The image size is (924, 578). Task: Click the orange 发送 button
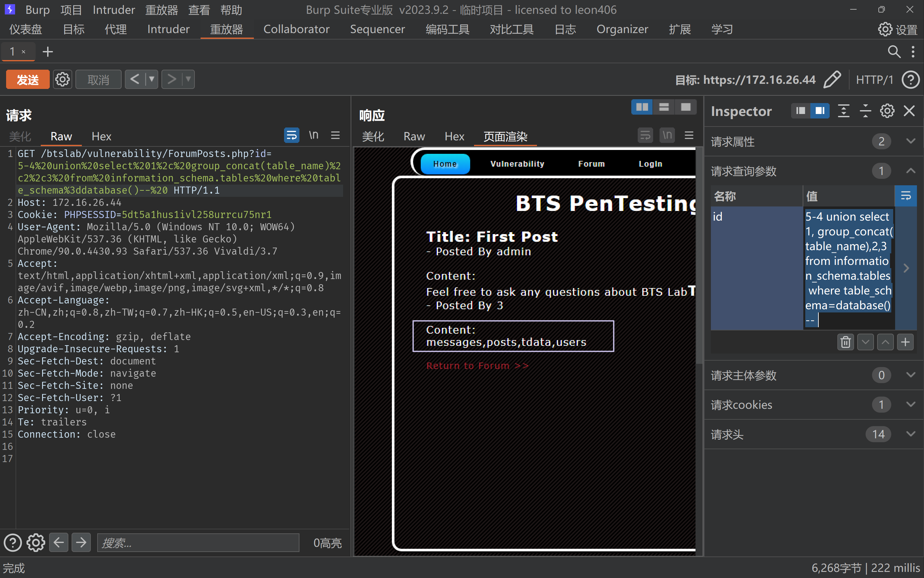click(x=28, y=80)
